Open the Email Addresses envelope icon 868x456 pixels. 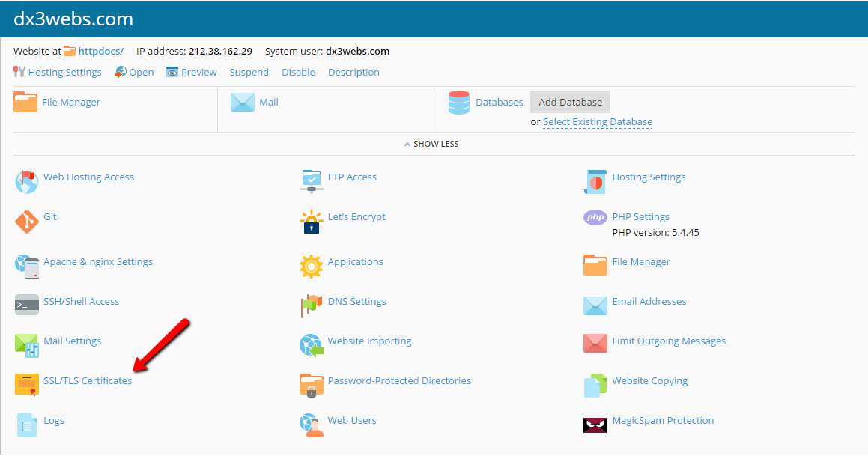click(x=595, y=305)
